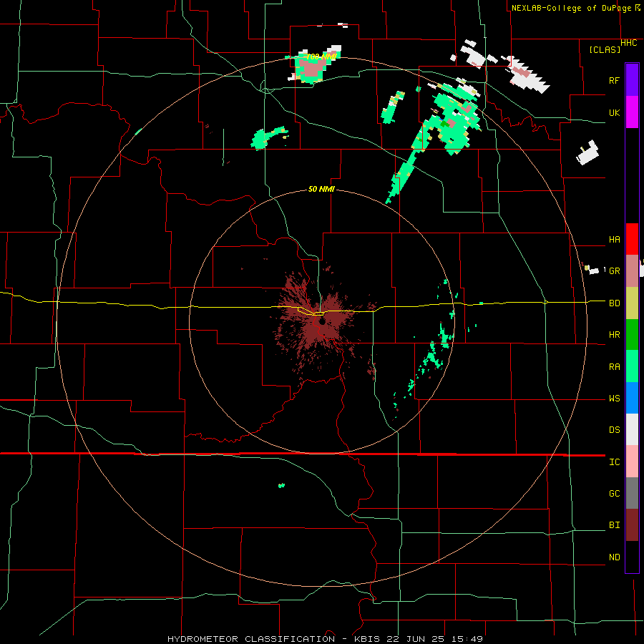The width and height of the screenshot is (644, 644).
Task: Click the GC gray legend swatch
Action: tap(632, 493)
